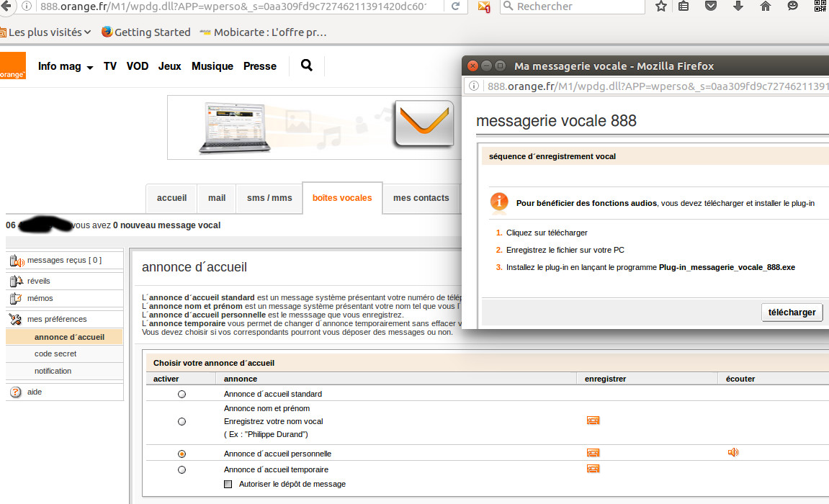Image resolution: width=829 pixels, height=504 pixels.
Task: Select the Annonce d'accueil standard radio button
Action: coord(182,394)
